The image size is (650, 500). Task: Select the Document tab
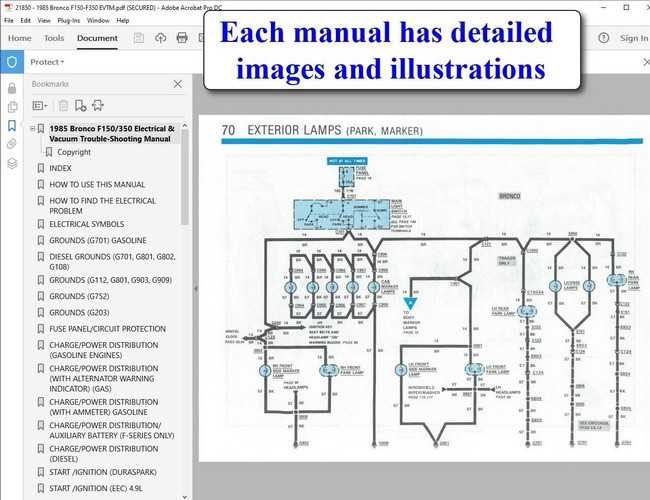tap(97, 38)
